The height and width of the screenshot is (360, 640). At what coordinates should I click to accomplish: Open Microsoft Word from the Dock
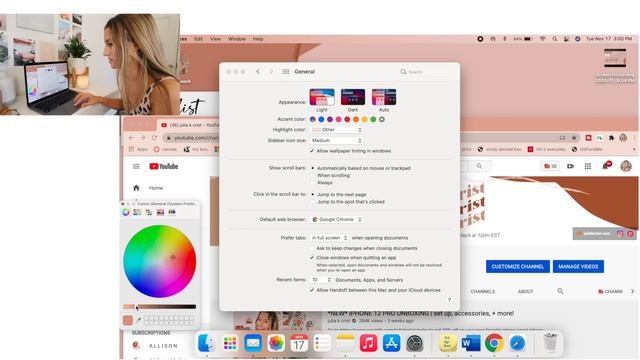(x=471, y=343)
